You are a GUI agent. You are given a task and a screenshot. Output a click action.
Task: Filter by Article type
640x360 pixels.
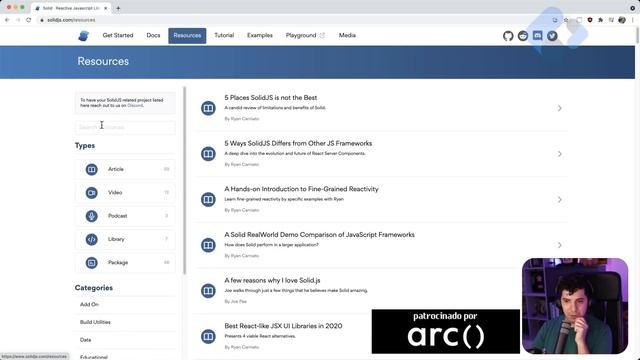point(125,169)
